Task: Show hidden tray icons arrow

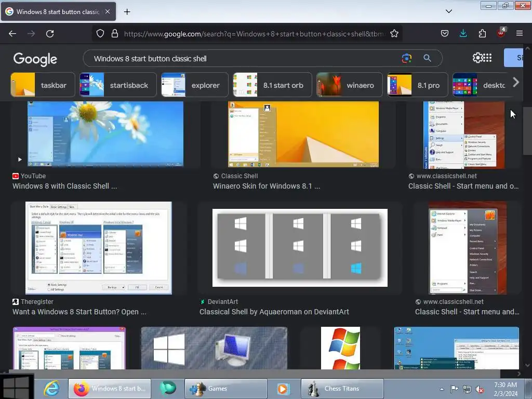Action: pos(442,390)
